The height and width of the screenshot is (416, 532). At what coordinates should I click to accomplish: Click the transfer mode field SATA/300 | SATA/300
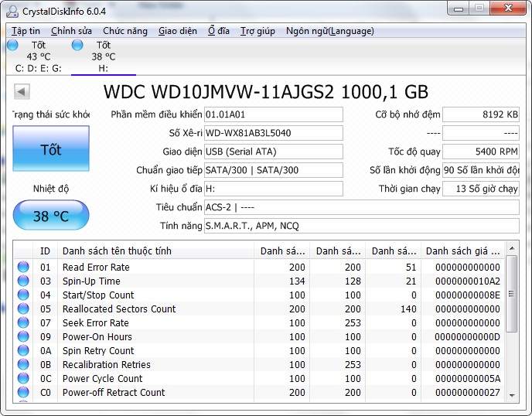(x=274, y=170)
